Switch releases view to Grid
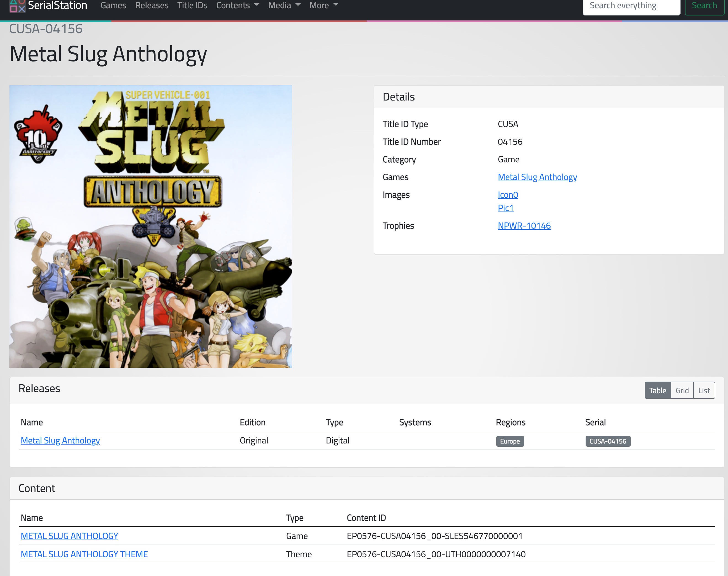The height and width of the screenshot is (576, 728). click(x=682, y=390)
